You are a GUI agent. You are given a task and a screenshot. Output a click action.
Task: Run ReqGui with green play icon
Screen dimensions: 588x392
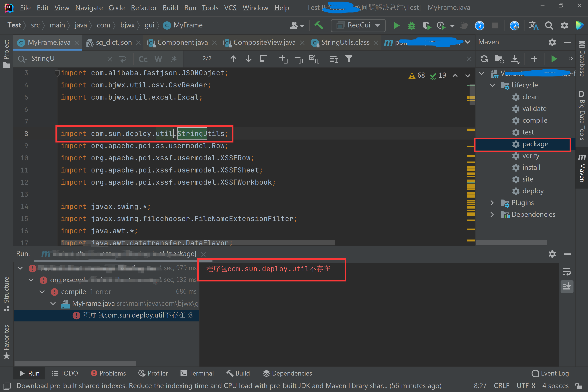pyautogui.click(x=396, y=25)
